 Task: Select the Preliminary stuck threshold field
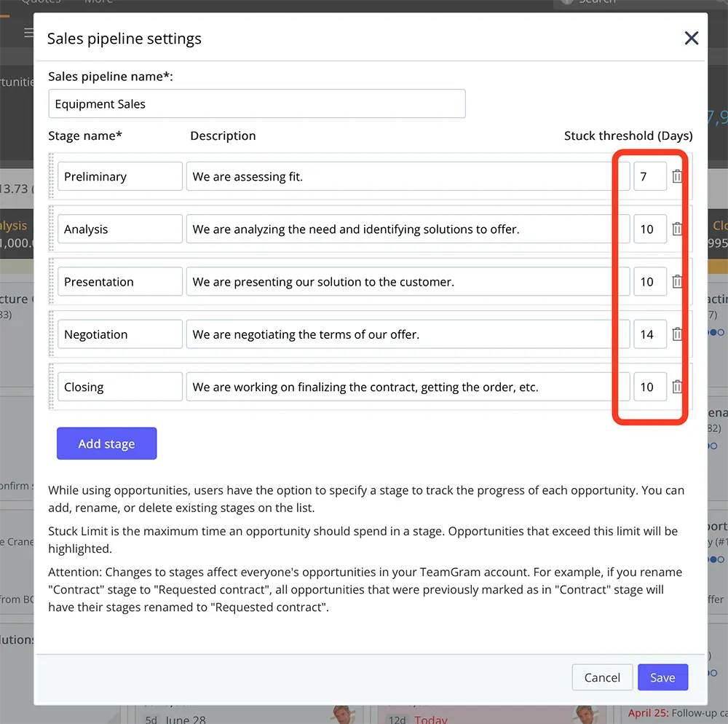649,176
